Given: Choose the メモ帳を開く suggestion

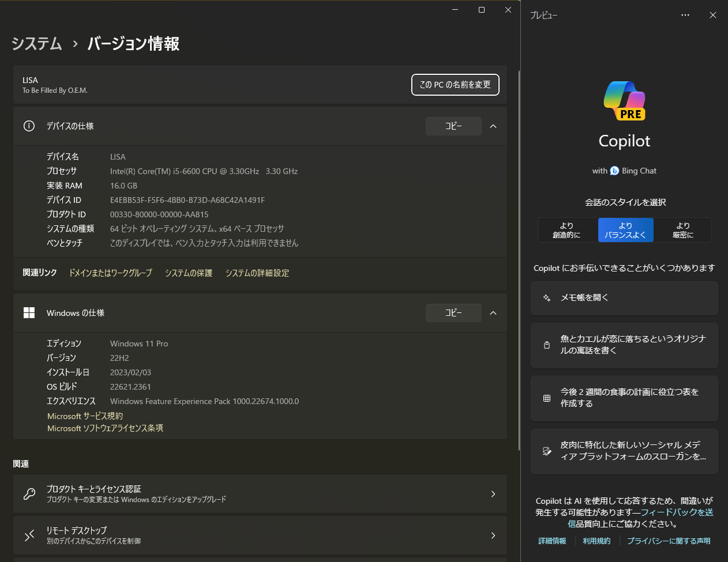Looking at the screenshot, I should pos(624,298).
